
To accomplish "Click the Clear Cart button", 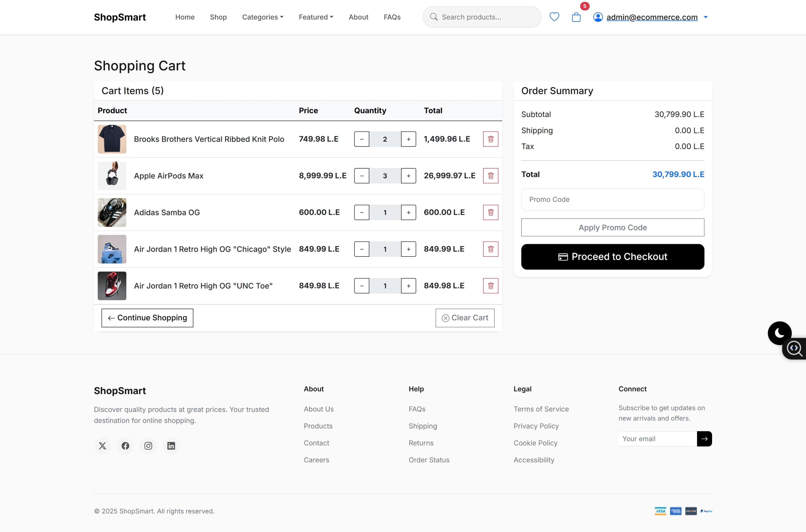I will click(x=465, y=318).
